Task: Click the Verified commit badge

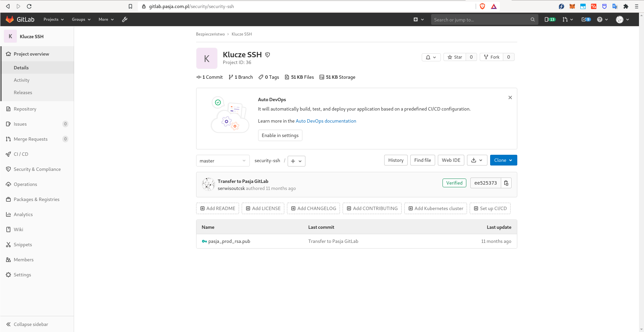Action: (454, 183)
